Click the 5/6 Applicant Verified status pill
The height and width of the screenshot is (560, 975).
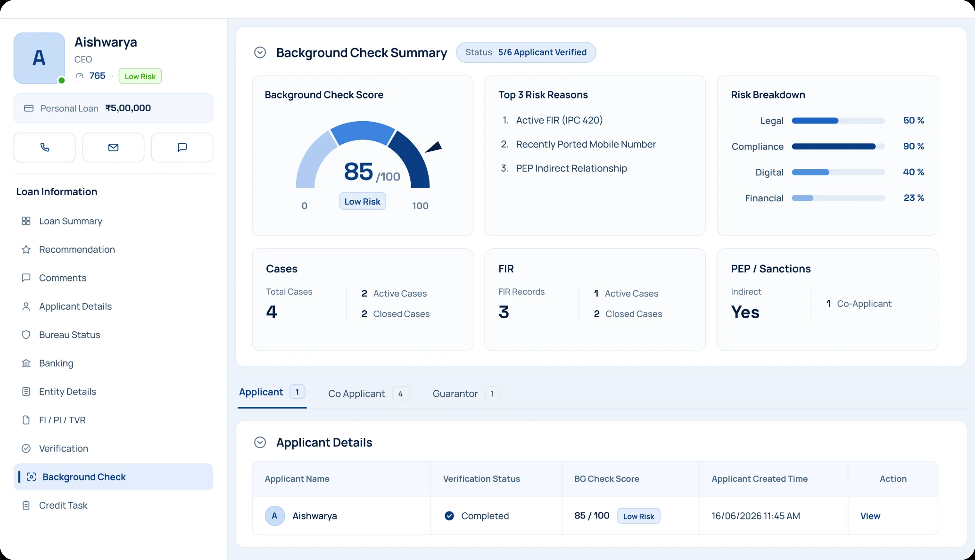point(526,52)
